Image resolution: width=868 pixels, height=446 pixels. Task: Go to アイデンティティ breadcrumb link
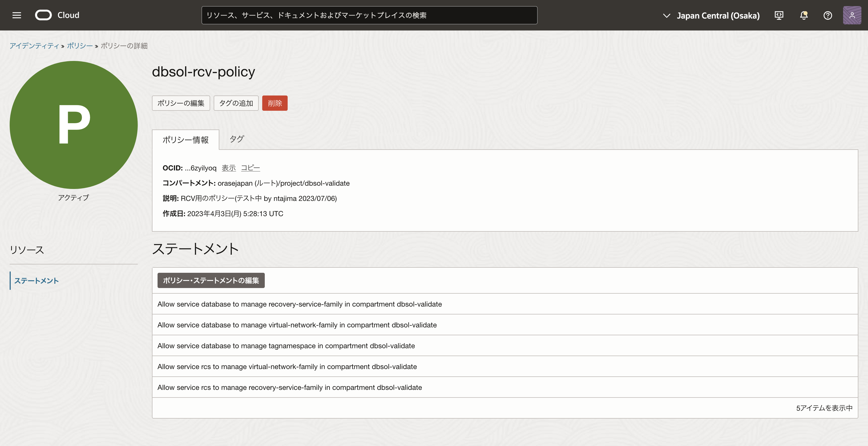34,46
